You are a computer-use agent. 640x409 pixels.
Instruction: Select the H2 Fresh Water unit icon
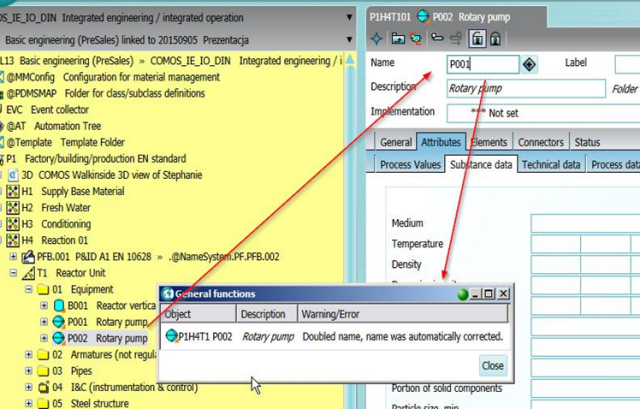13,207
